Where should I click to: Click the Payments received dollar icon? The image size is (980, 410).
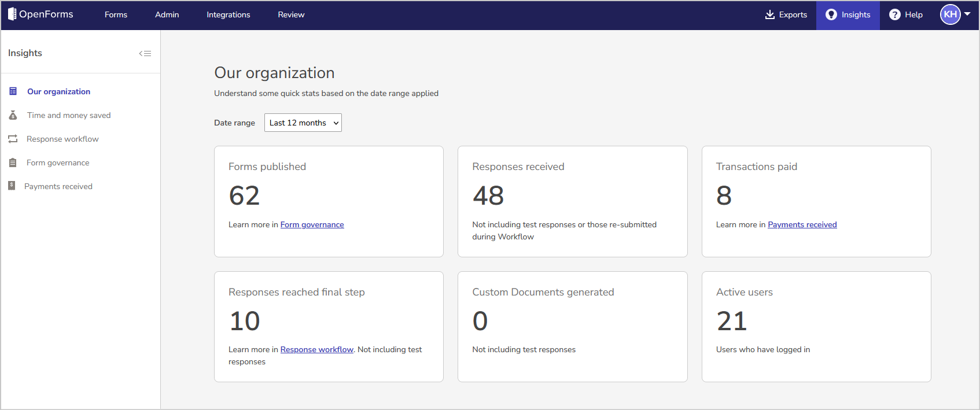[x=12, y=186]
